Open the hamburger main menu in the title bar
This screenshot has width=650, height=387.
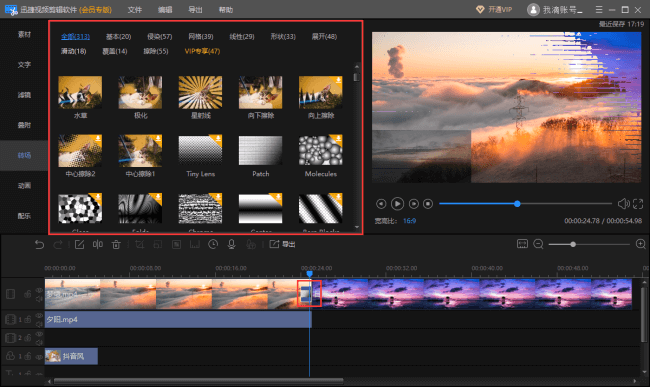pyautogui.click(x=599, y=10)
